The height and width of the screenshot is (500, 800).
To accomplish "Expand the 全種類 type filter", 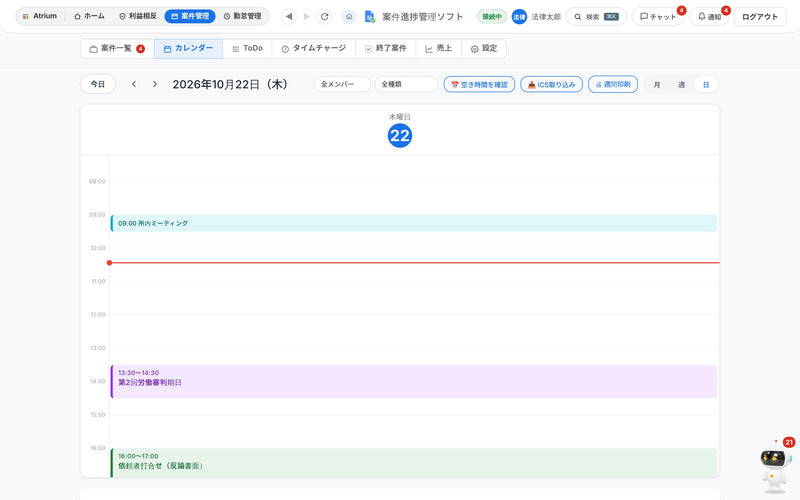I will click(406, 84).
